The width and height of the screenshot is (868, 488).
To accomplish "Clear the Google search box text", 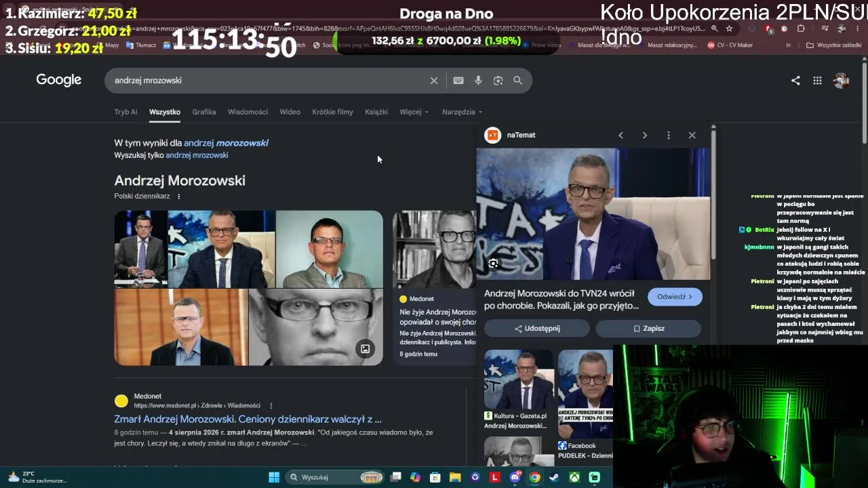I will [434, 81].
